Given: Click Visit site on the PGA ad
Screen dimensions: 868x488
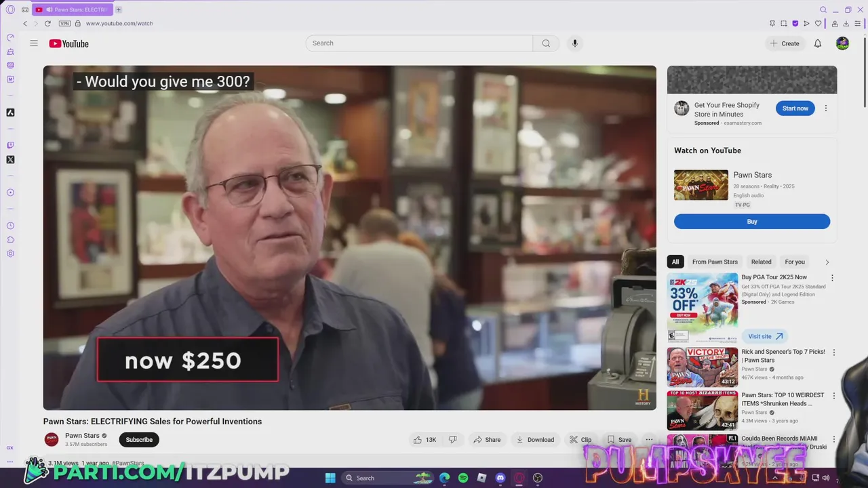Looking at the screenshot, I should (765, 336).
